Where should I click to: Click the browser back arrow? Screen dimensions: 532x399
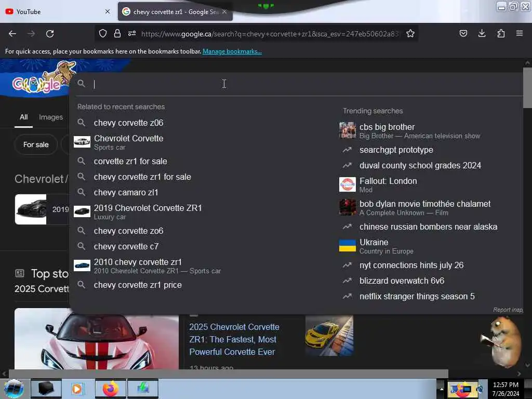tap(12, 34)
